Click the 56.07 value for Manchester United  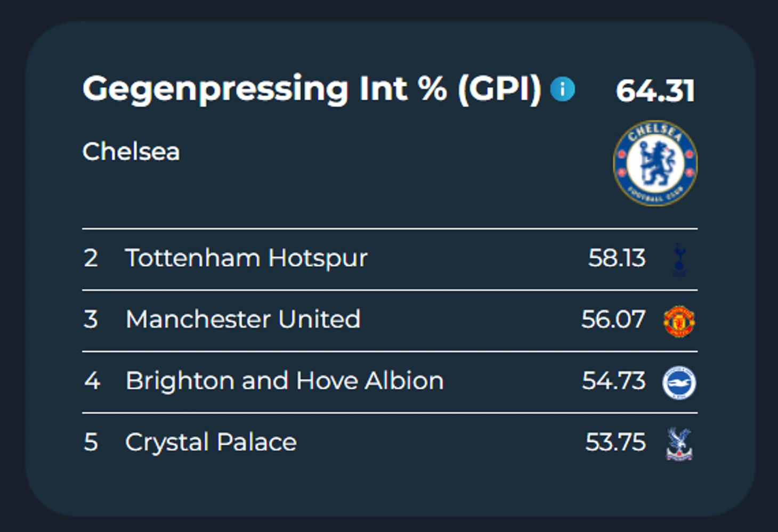[613, 320]
